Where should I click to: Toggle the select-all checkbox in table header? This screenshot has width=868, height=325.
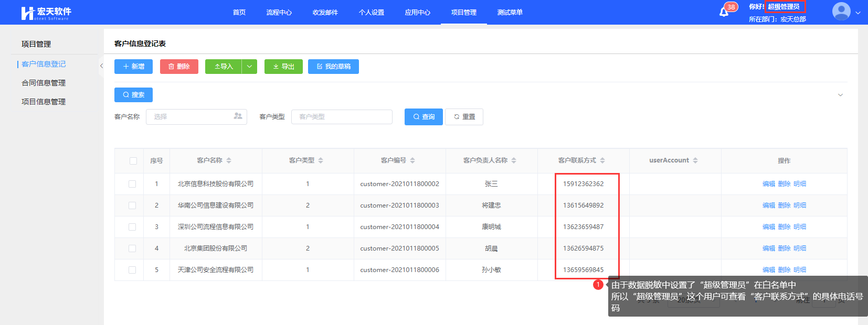point(133,161)
